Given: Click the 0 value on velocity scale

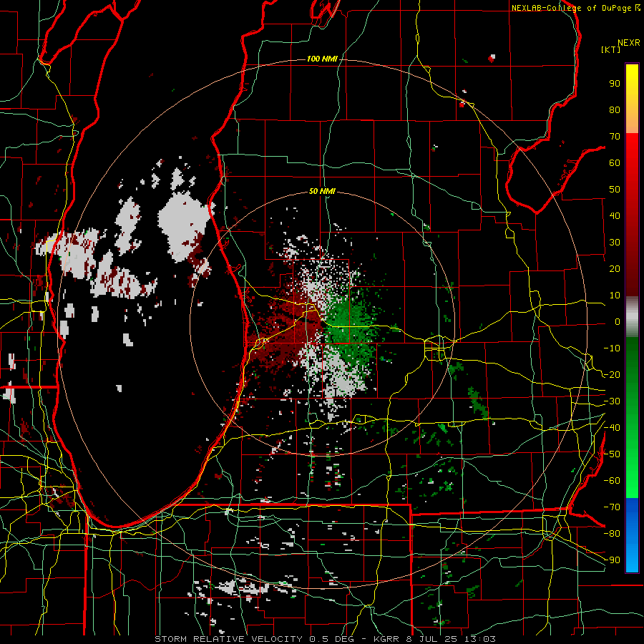Looking at the screenshot, I should pyautogui.click(x=618, y=322).
